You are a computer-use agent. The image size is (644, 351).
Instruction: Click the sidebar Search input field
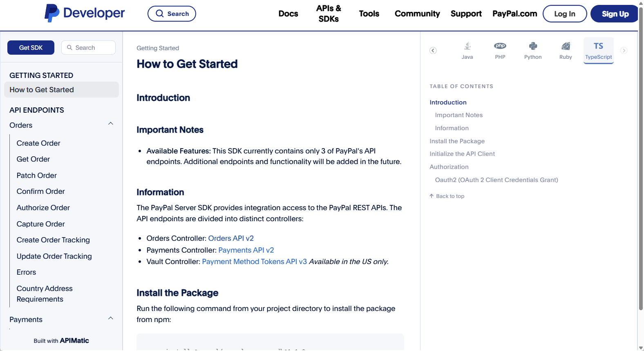tap(88, 48)
